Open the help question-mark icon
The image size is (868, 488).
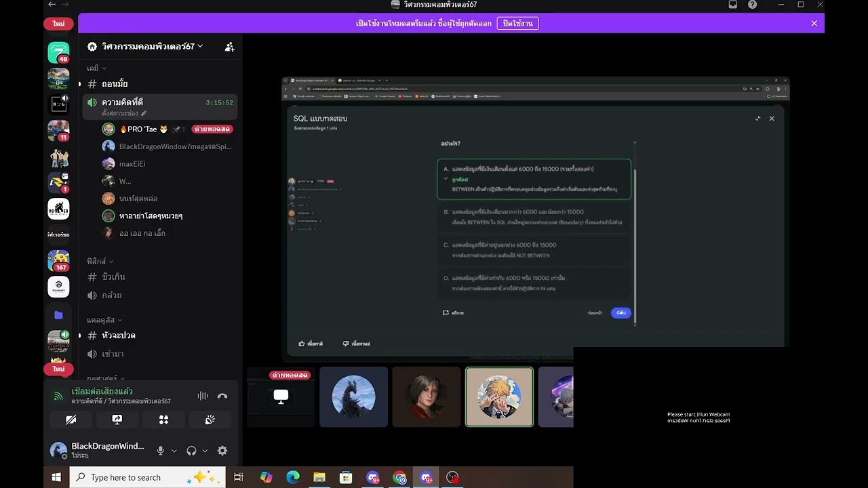click(x=753, y=5)
